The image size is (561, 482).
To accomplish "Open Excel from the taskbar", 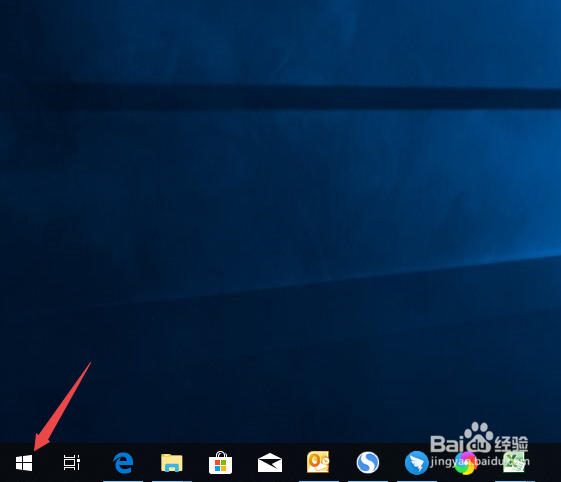I will coord(514,462).
